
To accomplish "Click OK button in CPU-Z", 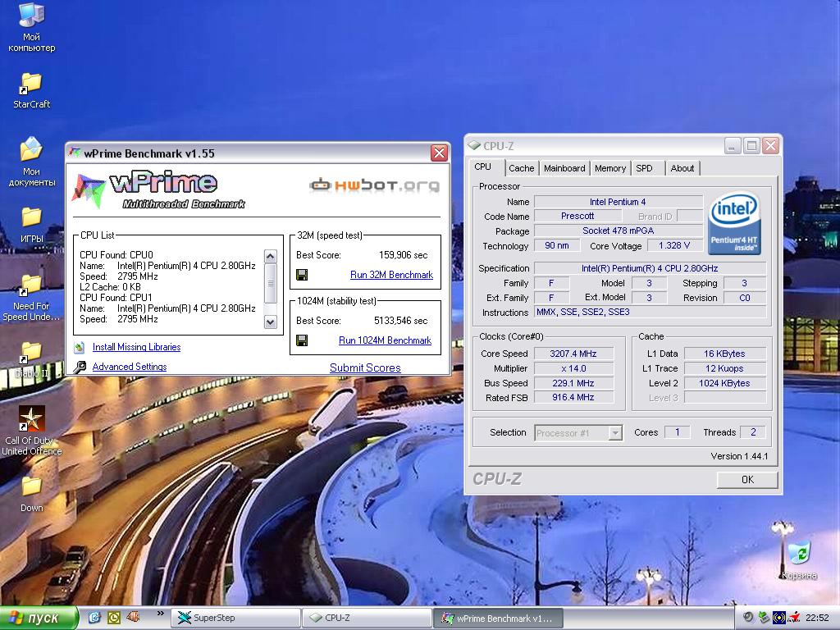I will [747, 479].
